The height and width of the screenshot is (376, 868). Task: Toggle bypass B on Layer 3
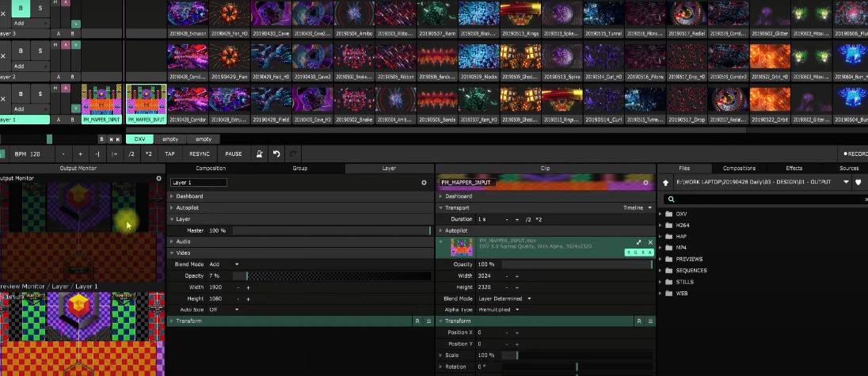[x=21, y=8]
